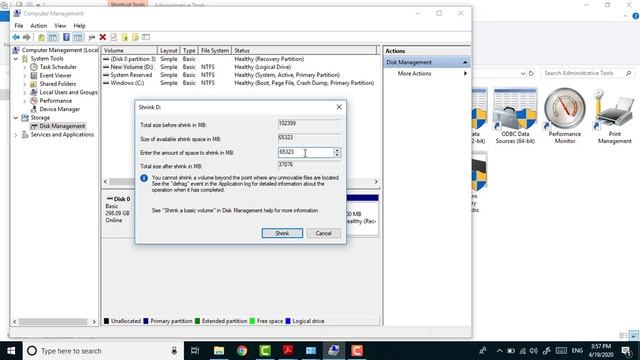Select Computer Management (Local) root node

click(60, 50)
